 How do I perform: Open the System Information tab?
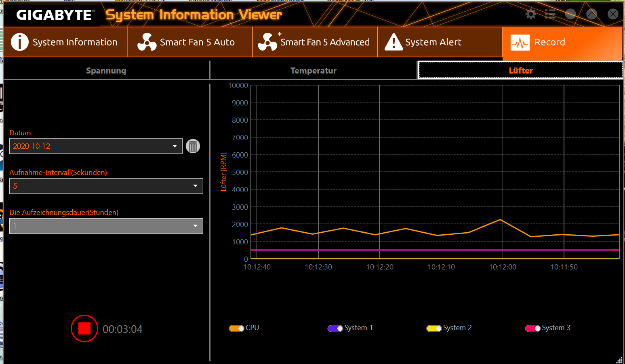(x=65, y=42)
